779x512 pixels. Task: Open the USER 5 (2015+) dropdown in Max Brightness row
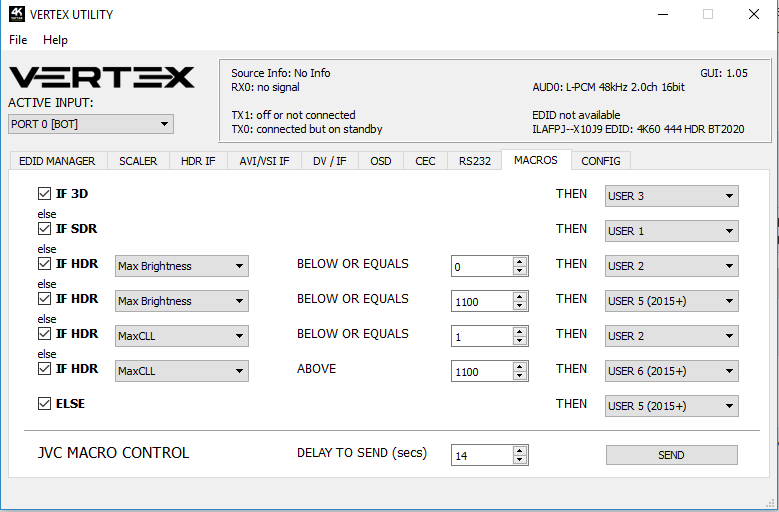(x=672, y=301)
